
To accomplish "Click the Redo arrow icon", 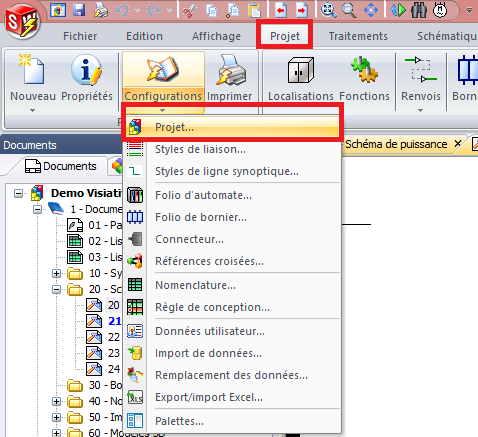I will pyautogui.click(x=154, y=10).
